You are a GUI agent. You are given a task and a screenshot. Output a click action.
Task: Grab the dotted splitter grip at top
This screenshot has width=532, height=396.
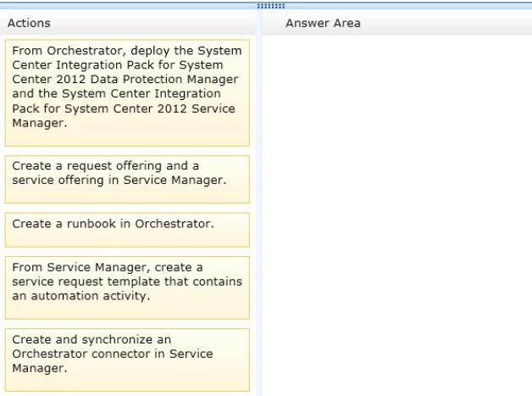point(271,6)
